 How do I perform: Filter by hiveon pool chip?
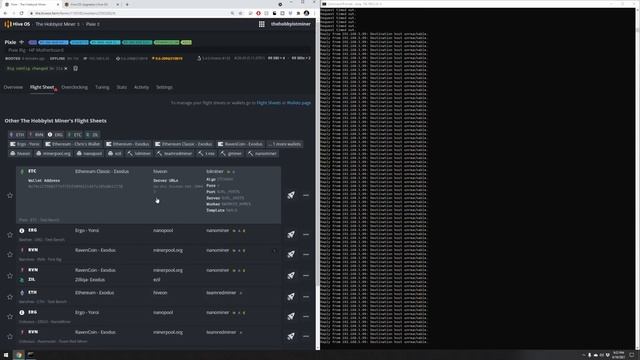20,153
